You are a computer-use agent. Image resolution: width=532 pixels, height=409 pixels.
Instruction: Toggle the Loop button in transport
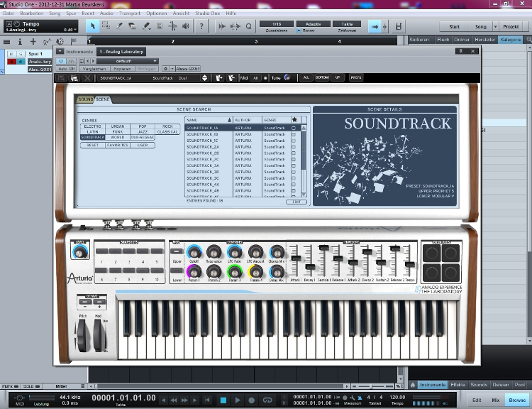pyautogui.click(x=267, y=400)
